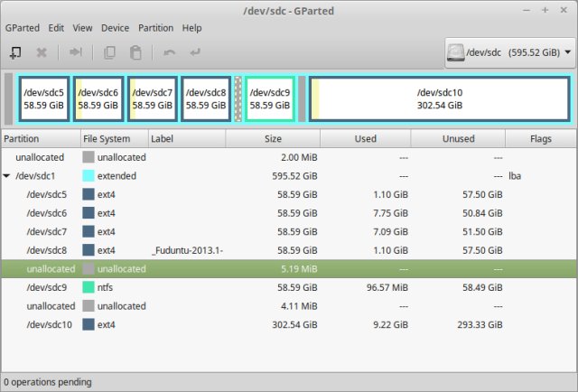Click the 51.50 GiB unused value
Screen dimensions: 578x392
pyautogui.click(x=482, y=231)
